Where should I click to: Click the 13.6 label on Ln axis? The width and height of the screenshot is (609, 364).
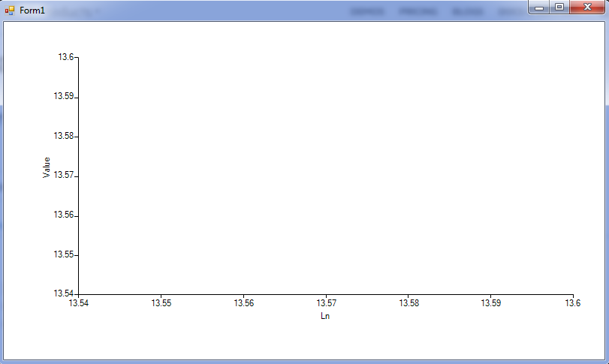point(573,303)
